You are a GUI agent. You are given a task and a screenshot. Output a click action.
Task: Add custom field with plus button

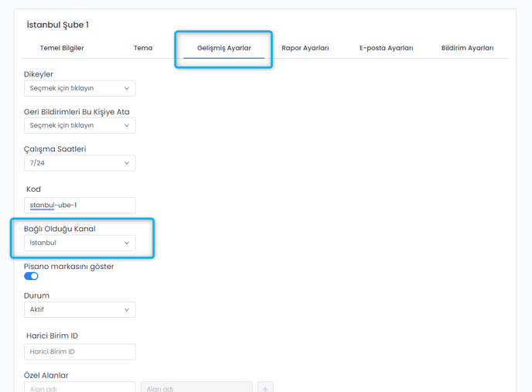point(265,387)
